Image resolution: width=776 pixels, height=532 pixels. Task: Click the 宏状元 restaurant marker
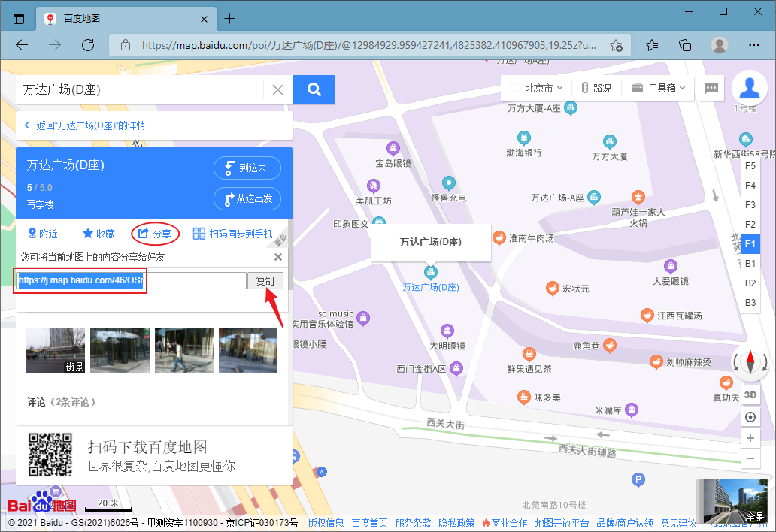point(552,289)
